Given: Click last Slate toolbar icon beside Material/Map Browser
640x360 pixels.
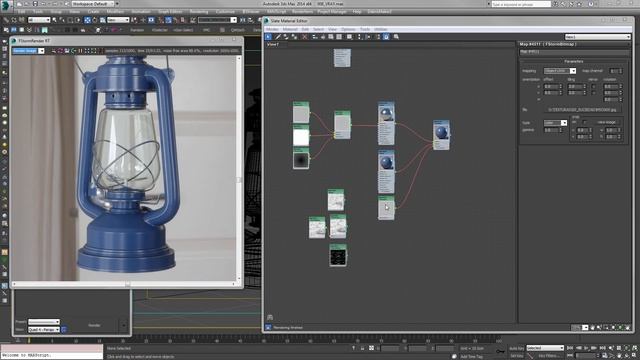Looking at the screenshot, I should pos(396,37).
